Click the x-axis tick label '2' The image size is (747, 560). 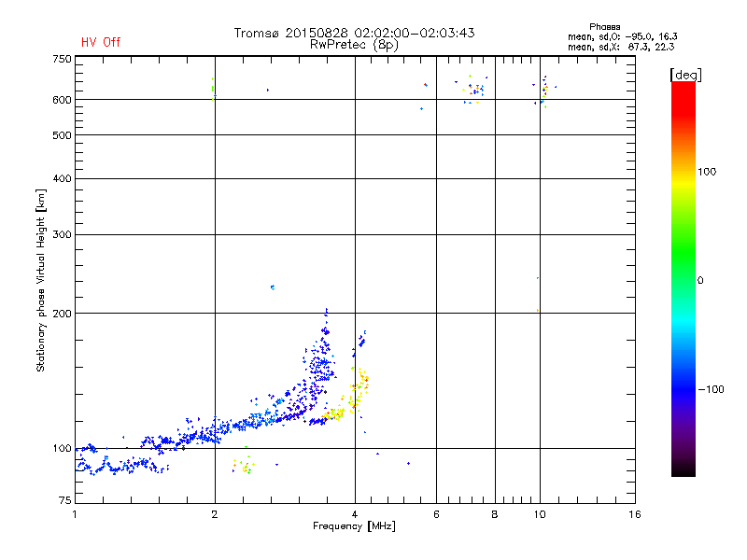click(215, 514)
